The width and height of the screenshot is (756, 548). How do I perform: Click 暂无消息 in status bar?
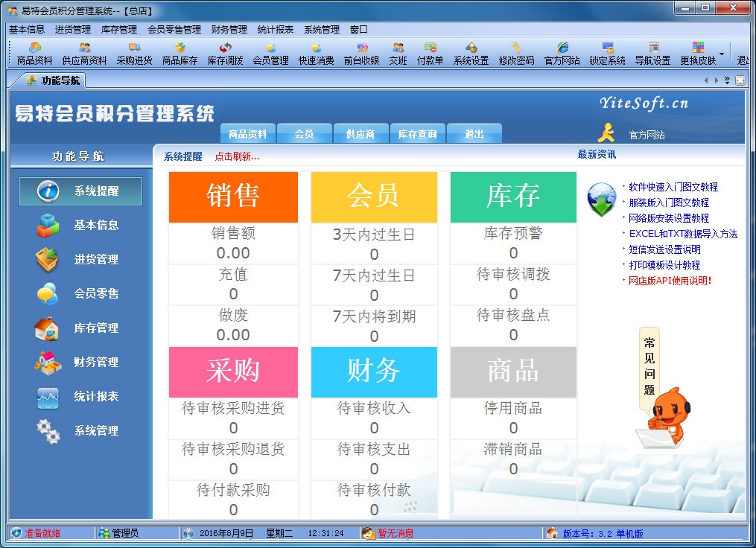[396, 533]
